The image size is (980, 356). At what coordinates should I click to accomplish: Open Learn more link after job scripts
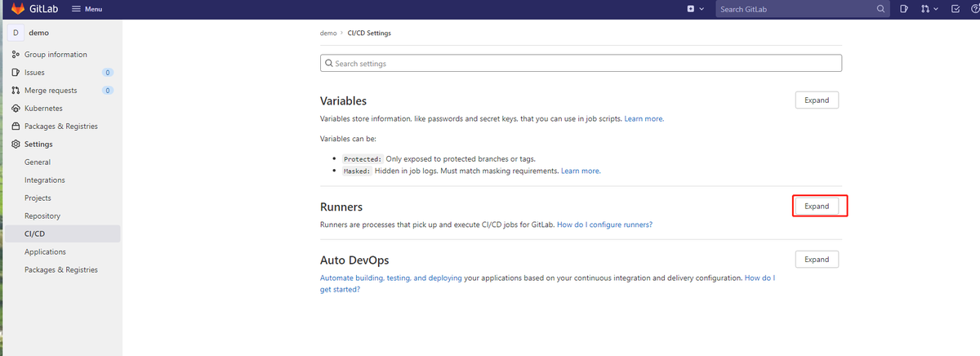(644, 119)
